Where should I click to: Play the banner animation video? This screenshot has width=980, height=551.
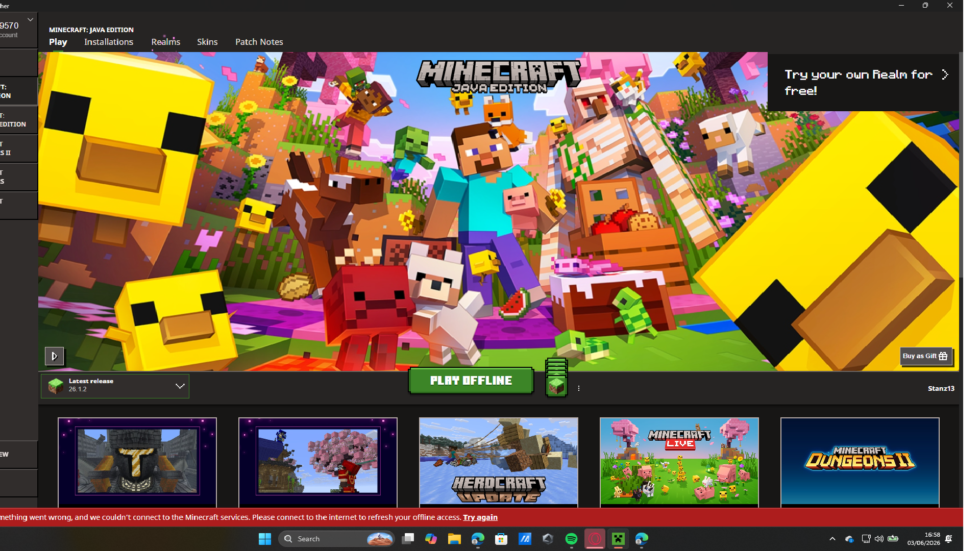pyautogui.click(x=54, y=356)
